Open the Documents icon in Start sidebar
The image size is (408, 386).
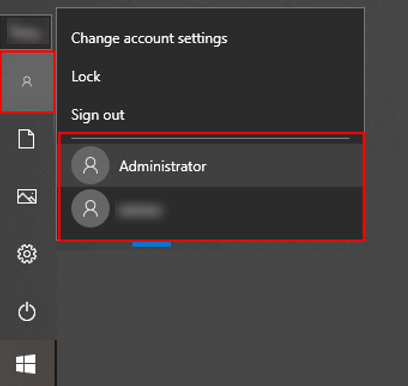26,139
